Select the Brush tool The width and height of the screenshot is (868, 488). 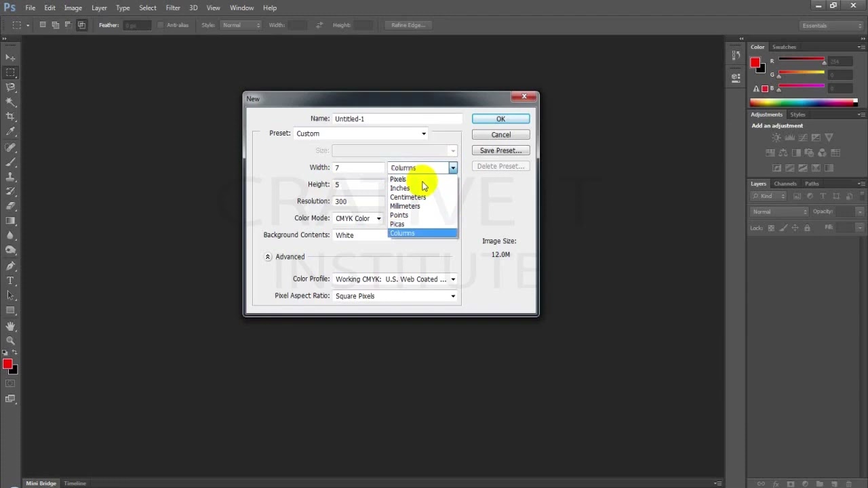click(10, 162)
